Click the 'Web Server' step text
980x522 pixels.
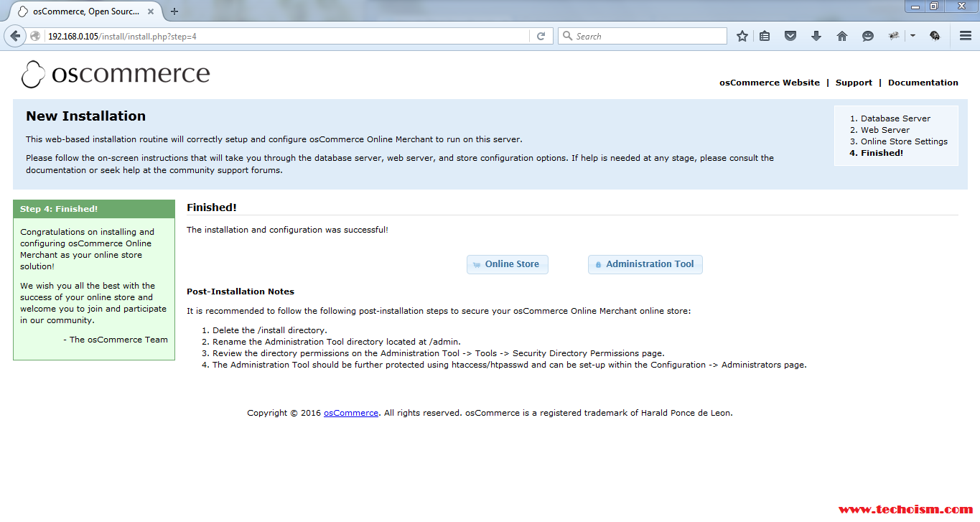tap(885, 130)
